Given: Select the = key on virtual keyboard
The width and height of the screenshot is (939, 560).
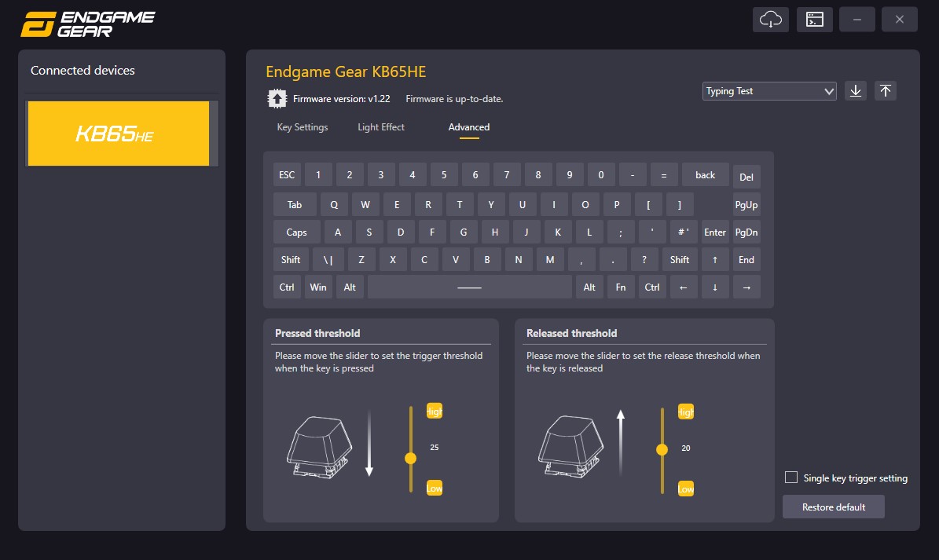Looking at the screenshot, I should click(663, 174).
